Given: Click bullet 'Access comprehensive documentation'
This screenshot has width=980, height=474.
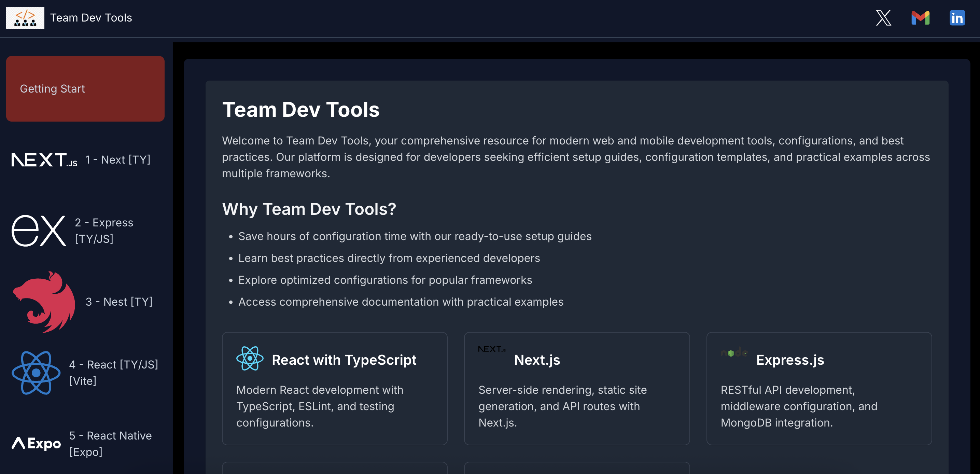Looking at the screenshot, I should (401, 302).
